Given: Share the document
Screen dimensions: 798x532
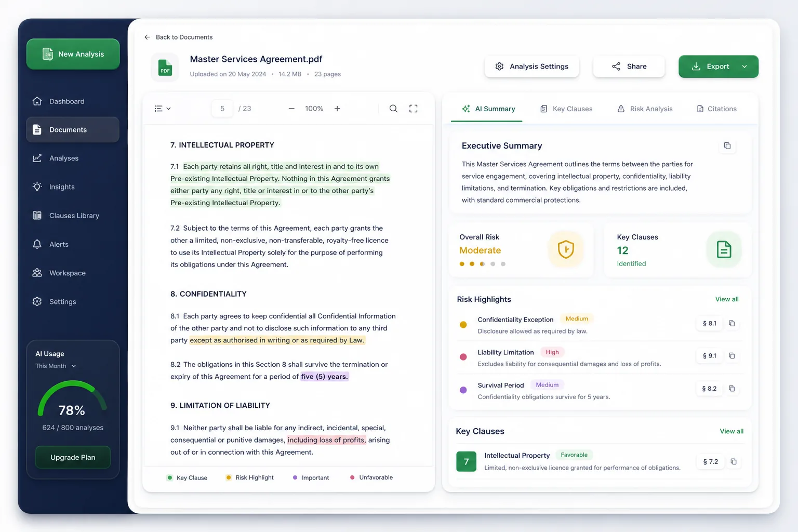Looking at the screenshot, I should [x=629, y=66].
